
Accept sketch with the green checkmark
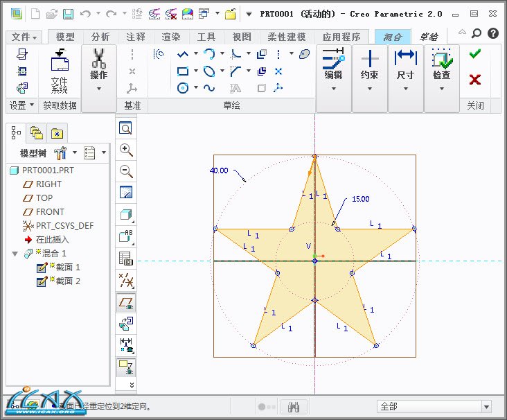pyautogui.click(x=474, y=54)
